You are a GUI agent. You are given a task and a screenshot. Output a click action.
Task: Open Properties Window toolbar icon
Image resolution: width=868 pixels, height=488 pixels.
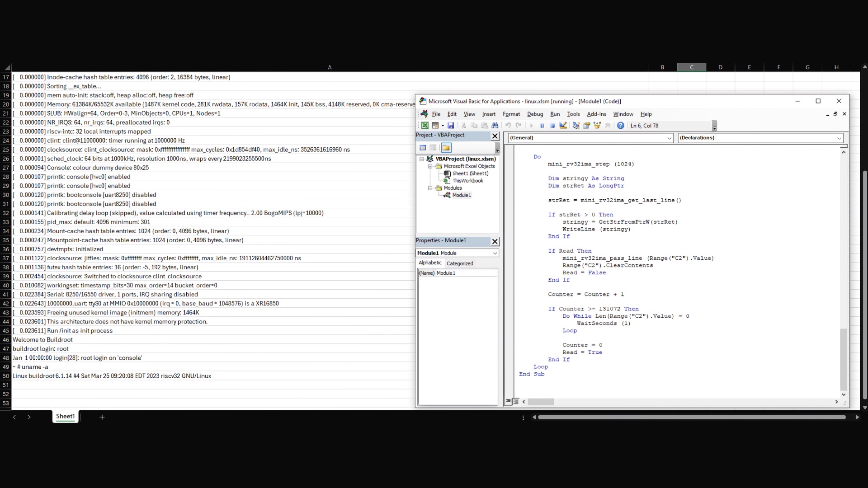(x=586, y=126)
